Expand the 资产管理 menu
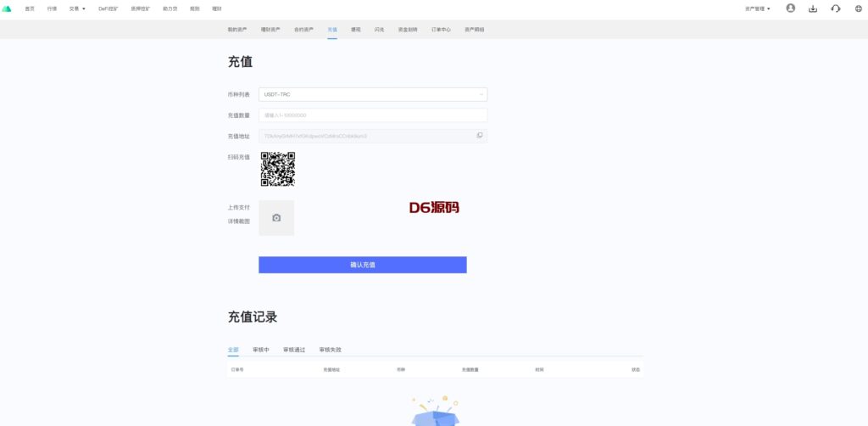This screenshot has width=868, height=426. point(758,8)
